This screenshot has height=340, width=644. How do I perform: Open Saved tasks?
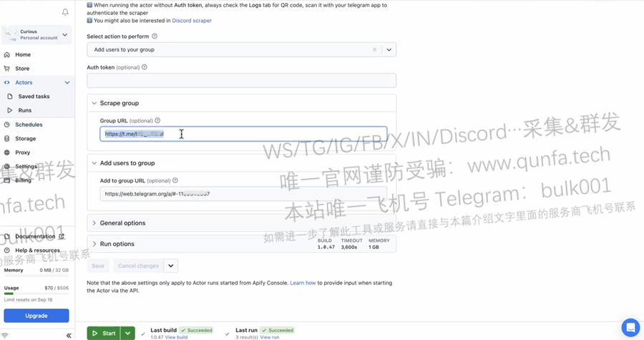tap(34, 97)
